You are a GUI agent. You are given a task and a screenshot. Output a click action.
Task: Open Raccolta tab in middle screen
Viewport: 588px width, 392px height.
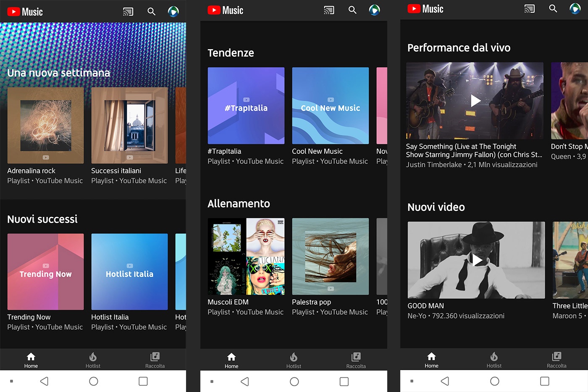(356, 360)
